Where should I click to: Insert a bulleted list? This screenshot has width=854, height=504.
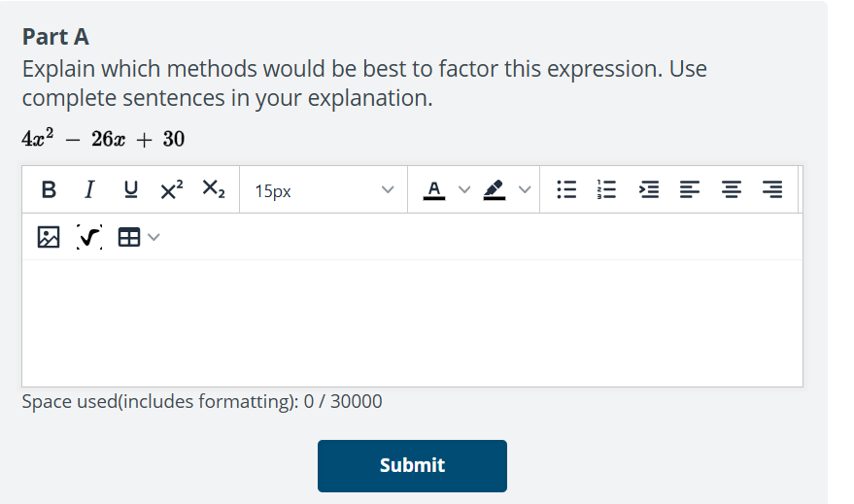[x=565, y=190]
